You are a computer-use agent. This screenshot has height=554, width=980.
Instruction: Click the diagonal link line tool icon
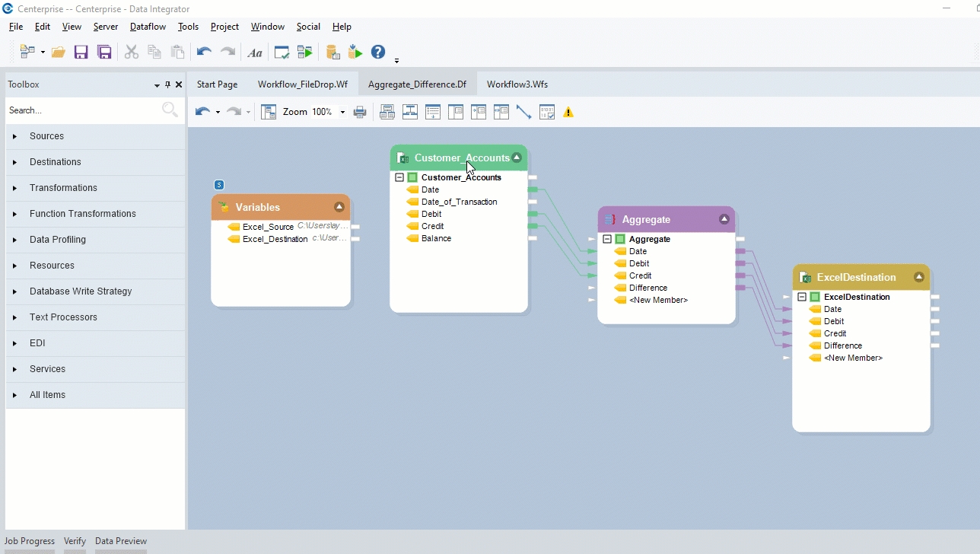[x=523, y=112]
